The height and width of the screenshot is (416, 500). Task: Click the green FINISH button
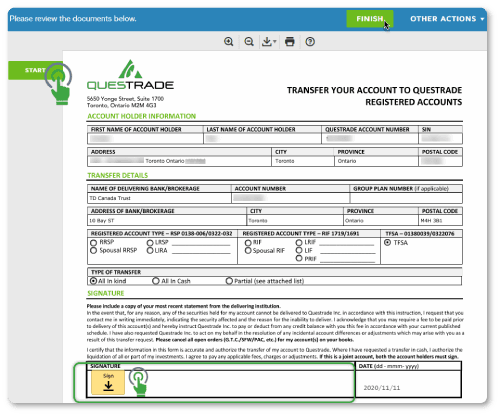369,19
